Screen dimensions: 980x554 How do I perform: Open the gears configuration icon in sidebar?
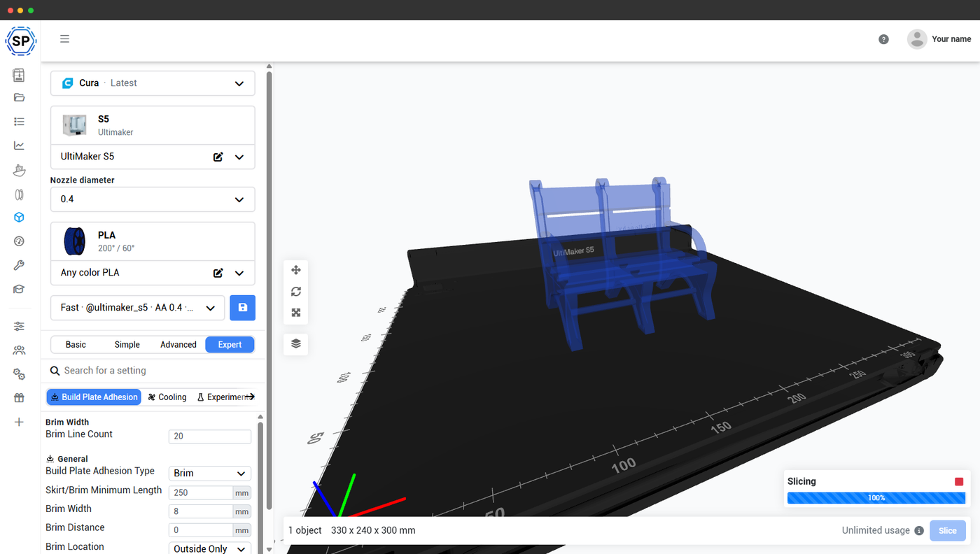(19, 374)
